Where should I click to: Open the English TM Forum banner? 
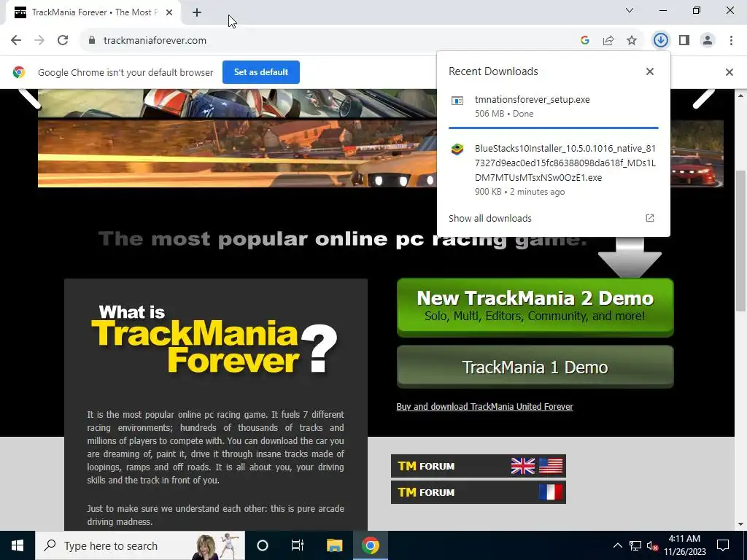tap(479, 466)
